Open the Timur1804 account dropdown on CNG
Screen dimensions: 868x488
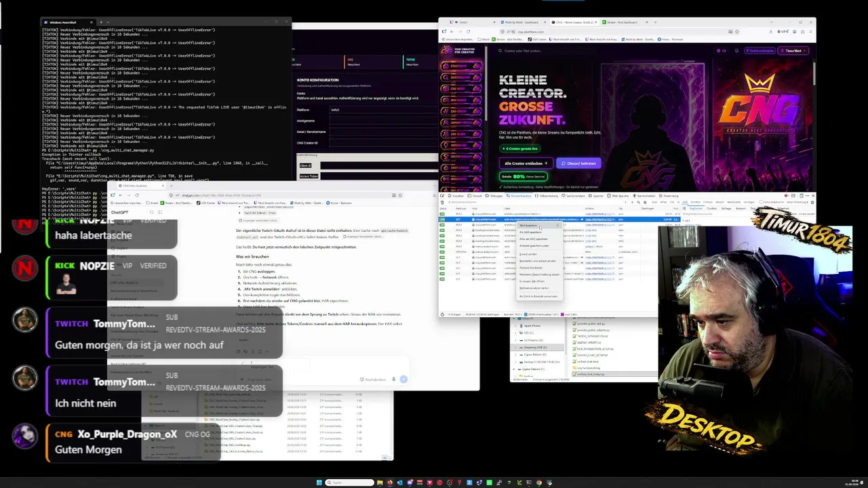pos(792,51)
